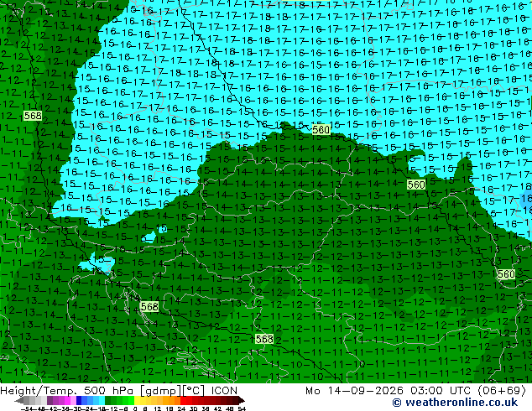This screenshot has height=411, width=532.
Task: Choose the dark green legend swatch
Action: point(108,400)
